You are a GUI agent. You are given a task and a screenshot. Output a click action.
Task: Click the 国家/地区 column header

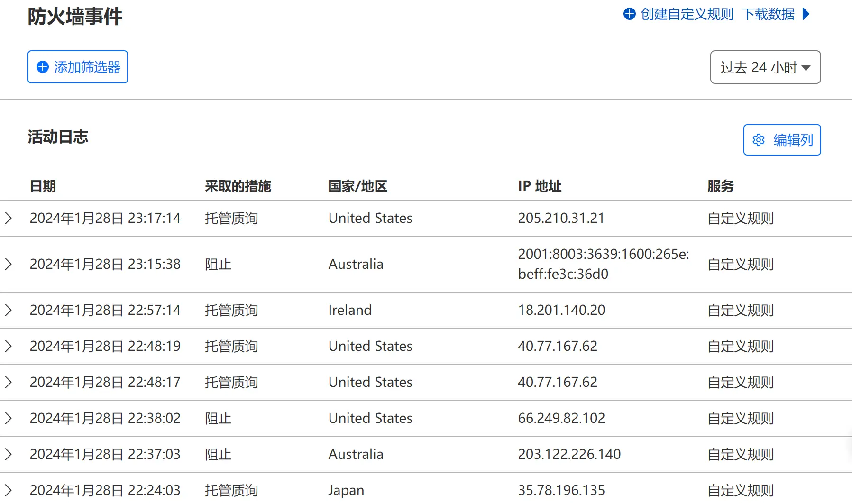pyautogui.click(x=358, y=186)
